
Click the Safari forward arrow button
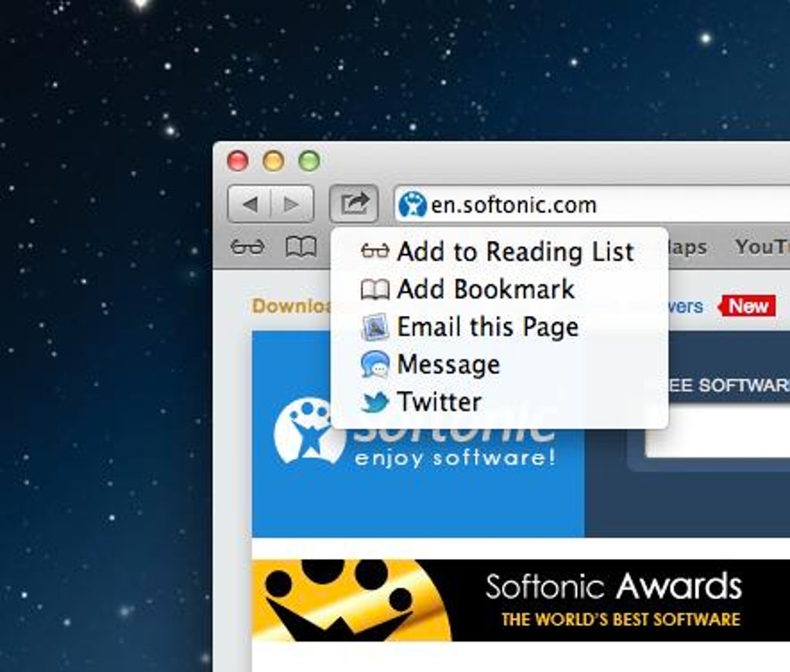(292, 204)
